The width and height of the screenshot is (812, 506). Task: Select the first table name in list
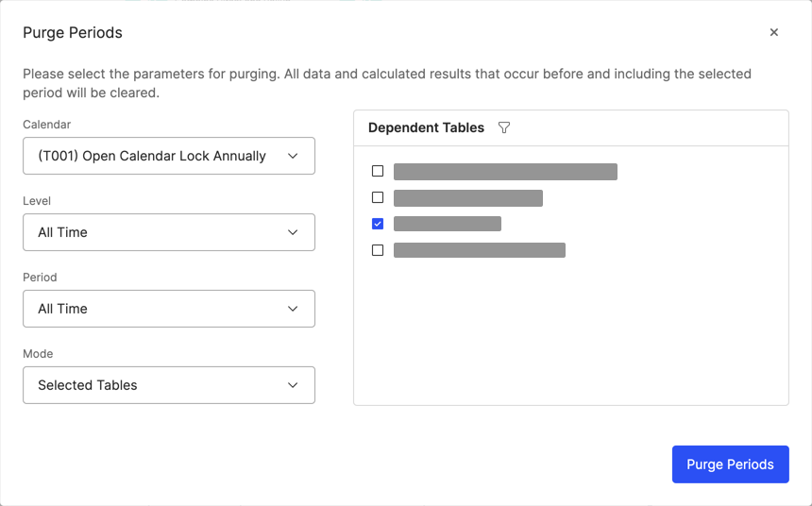pyautogui.click(x=505, y=171)
